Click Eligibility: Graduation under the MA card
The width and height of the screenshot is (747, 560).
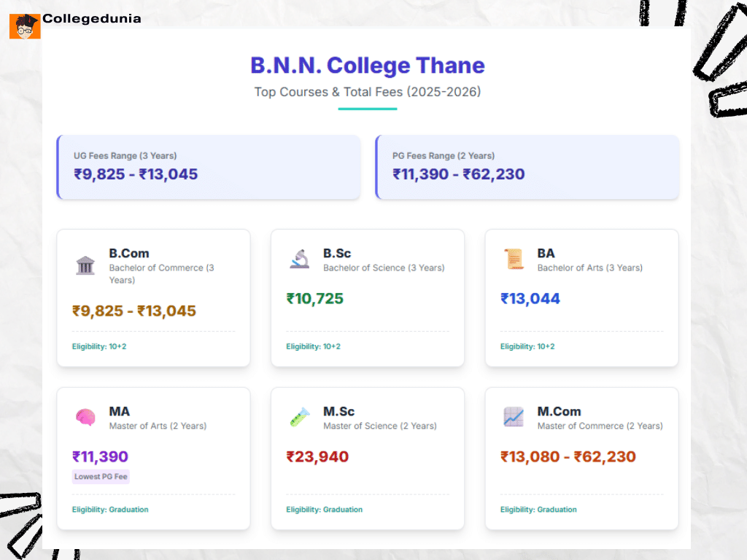tap(110, 510)
